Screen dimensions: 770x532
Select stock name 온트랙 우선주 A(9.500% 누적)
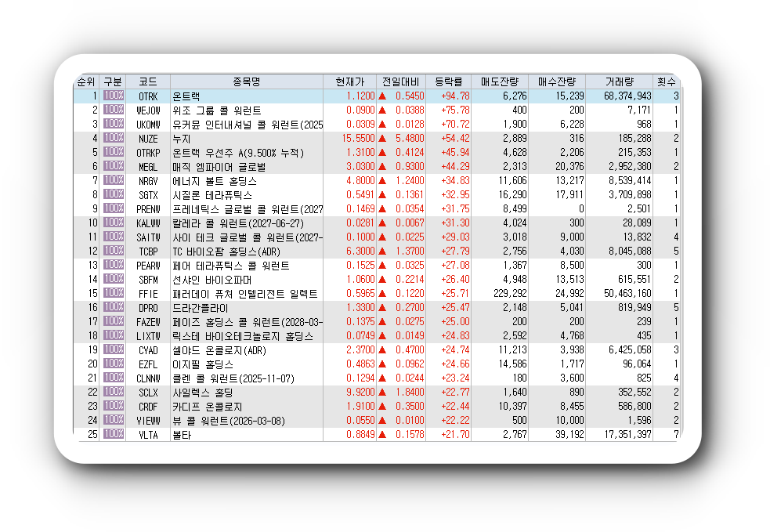238,153
